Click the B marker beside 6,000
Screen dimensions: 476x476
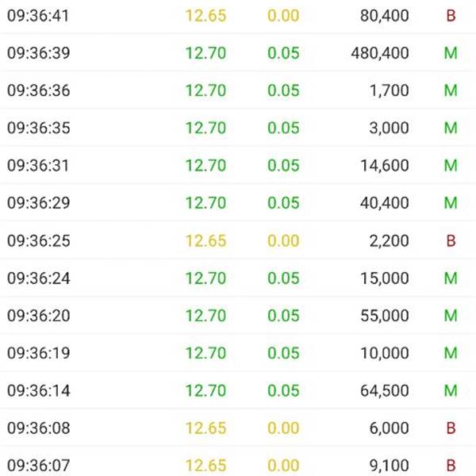451,428
